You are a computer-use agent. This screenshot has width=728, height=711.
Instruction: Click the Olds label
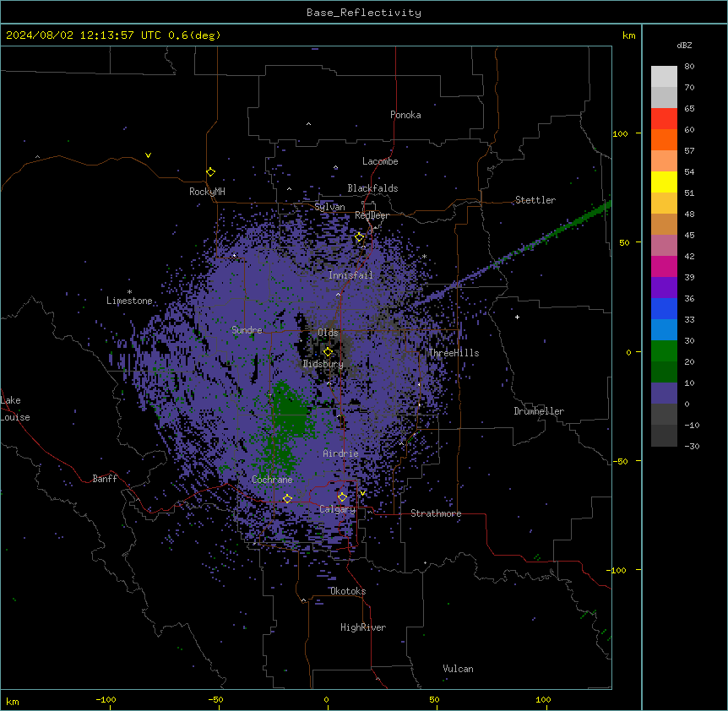[x=328, y=333]
